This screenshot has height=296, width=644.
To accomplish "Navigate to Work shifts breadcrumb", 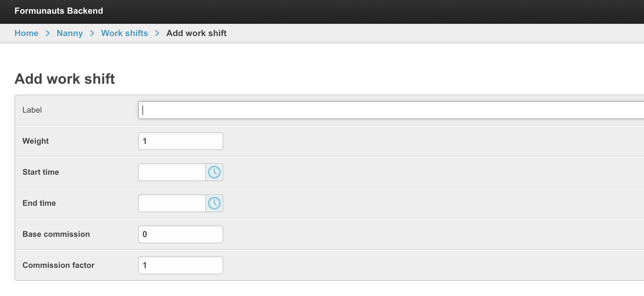I will pos(125,33).
